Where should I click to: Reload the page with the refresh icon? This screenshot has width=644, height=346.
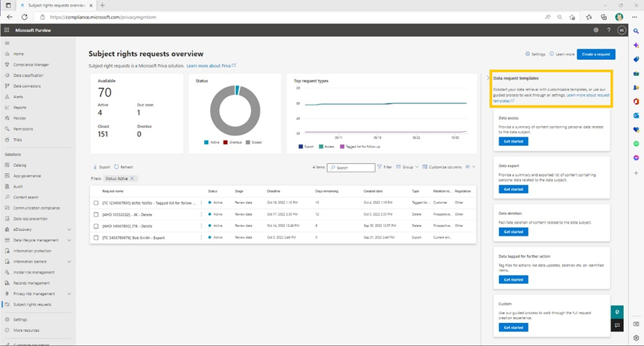pyautogui.click(x=24, y=17)
